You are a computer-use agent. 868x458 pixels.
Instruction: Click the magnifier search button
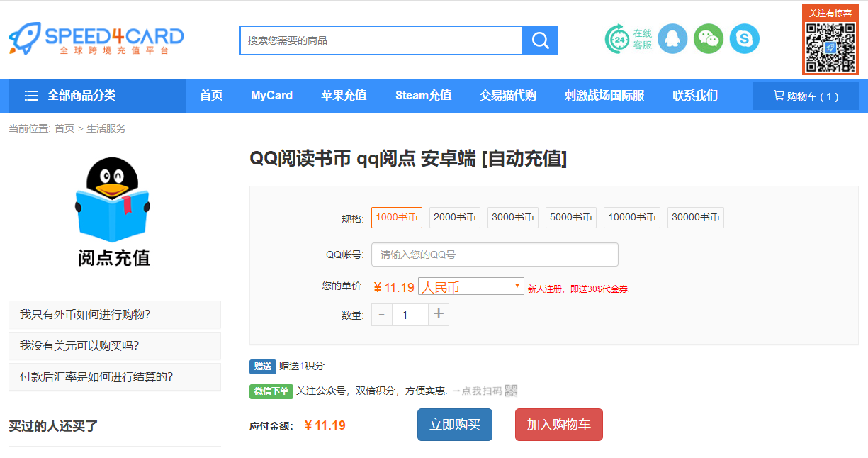click(540, 40)
